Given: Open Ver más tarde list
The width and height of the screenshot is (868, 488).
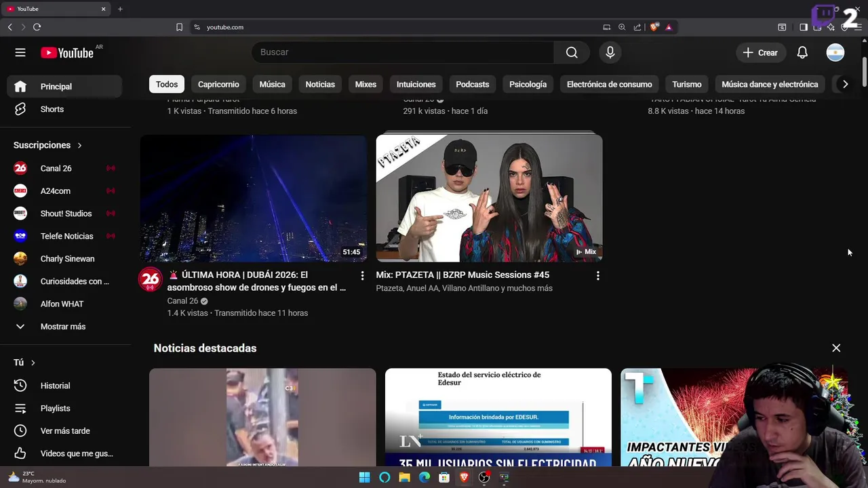Looking at the screenshot, I should pos(64,431).
